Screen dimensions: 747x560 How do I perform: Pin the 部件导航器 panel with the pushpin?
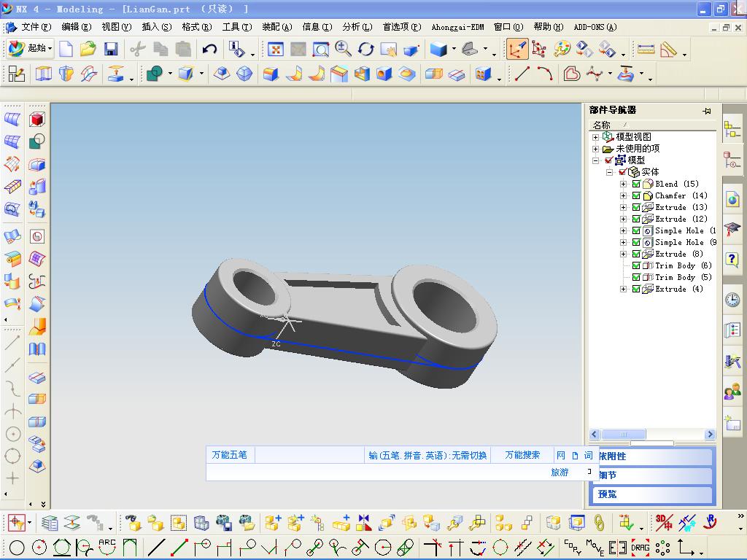pyautogui.click(x=707, y=111)
